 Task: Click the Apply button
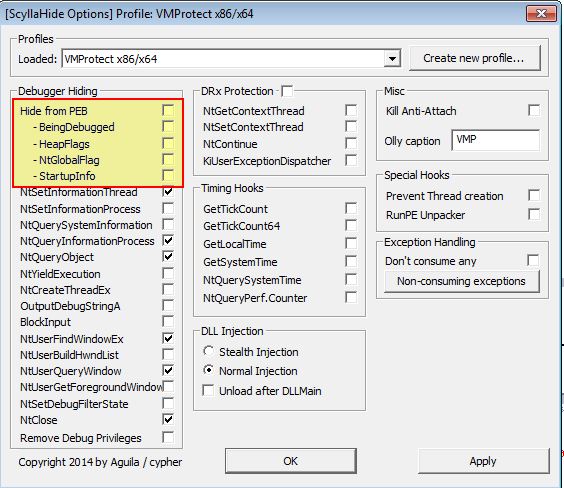coord(483,461)
